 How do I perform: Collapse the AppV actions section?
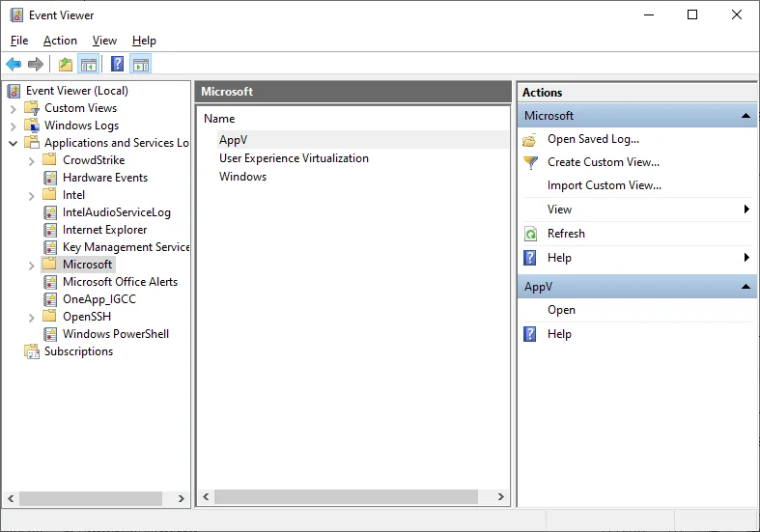[x=746, y=287]
